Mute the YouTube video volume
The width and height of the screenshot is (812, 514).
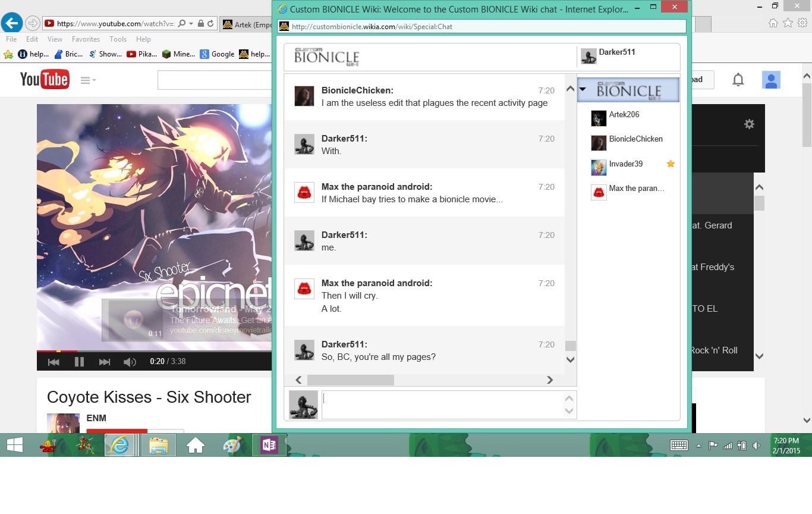[130, 362]
